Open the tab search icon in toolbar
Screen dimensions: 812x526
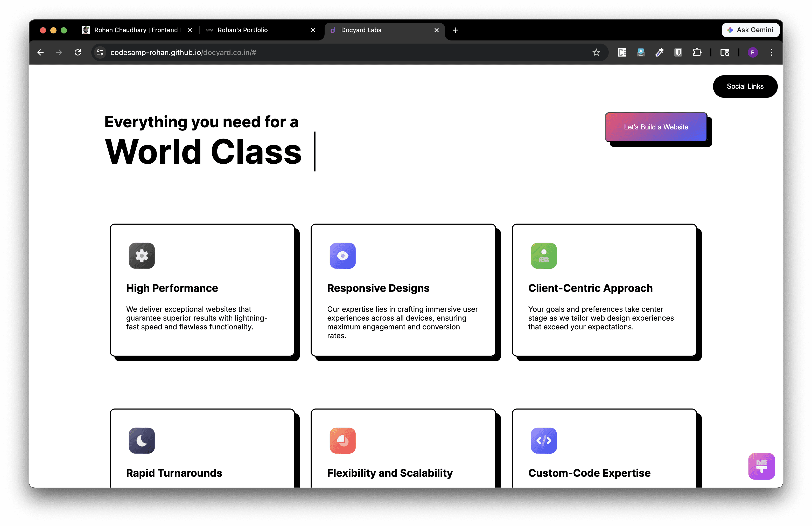[725, 52]
